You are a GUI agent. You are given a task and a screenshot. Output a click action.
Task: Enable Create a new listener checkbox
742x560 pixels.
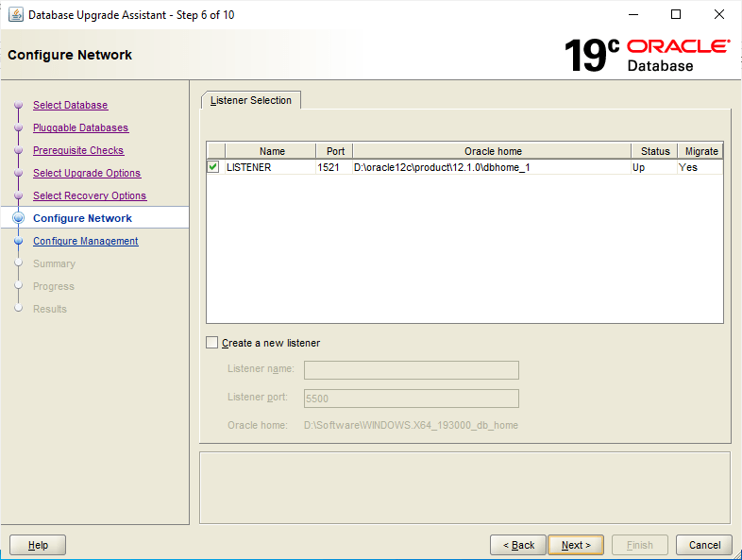click(212, 342)
